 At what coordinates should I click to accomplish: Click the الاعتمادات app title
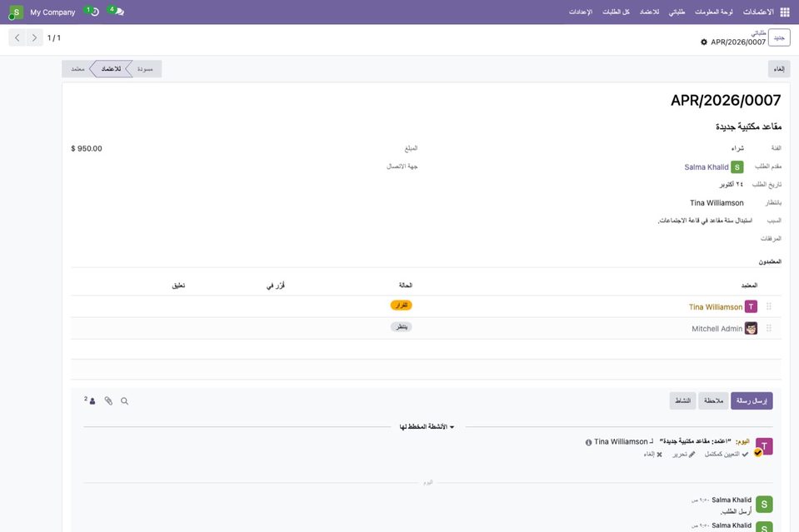tap(758, 12)
